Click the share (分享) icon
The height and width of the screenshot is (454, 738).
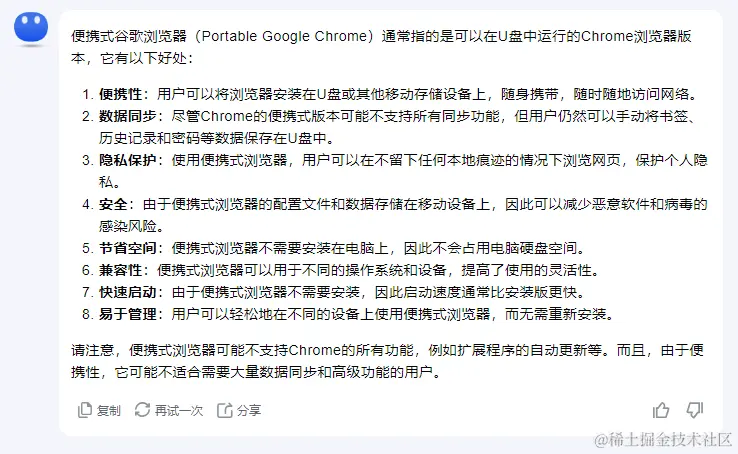pos(225,410)
